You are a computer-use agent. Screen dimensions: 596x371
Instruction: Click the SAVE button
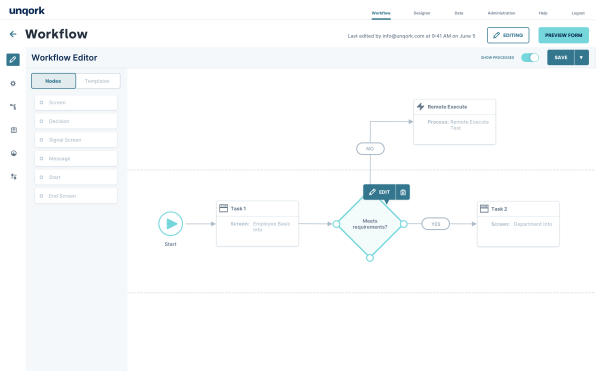click(561, 57)
